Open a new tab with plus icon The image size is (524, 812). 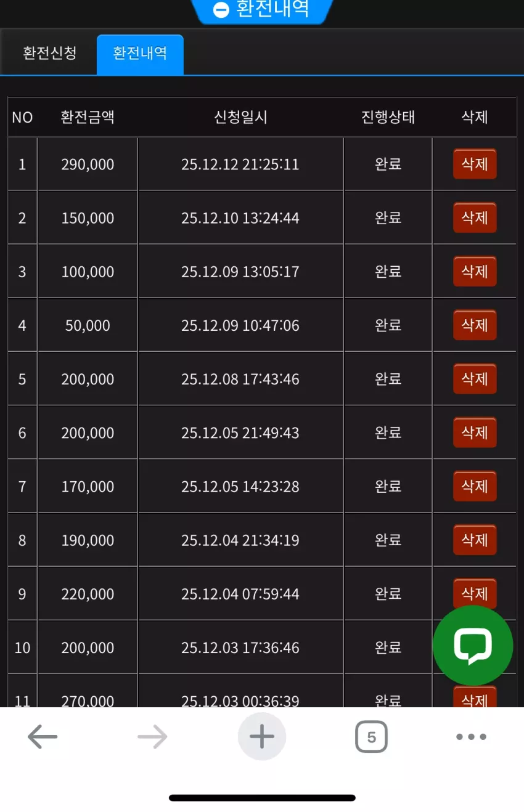(262, 736)
